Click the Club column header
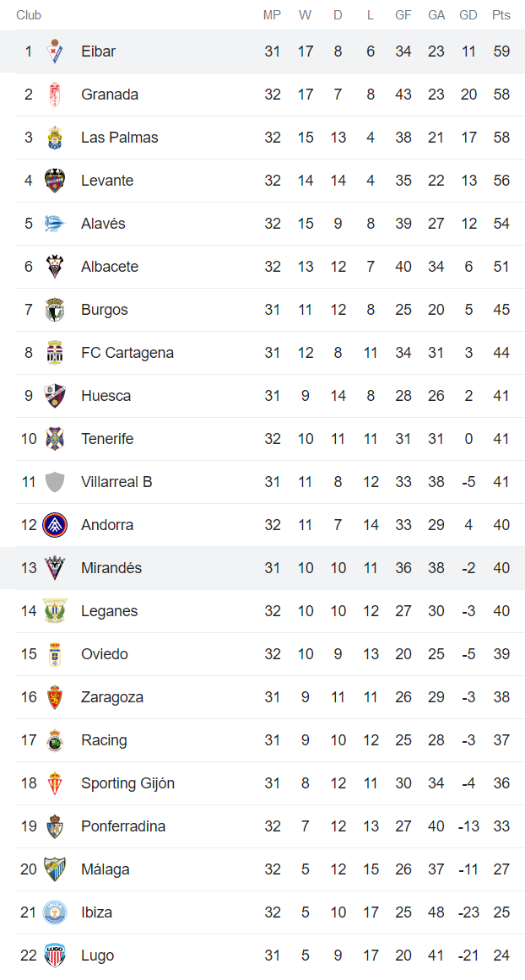This screenshot has width=525, height=980. click(22, 14)
